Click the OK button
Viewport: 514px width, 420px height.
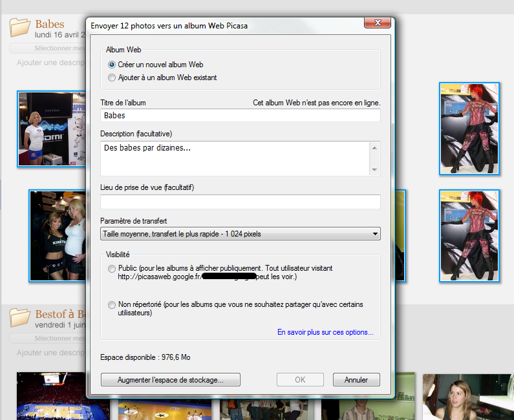click(x=300, y=380)
